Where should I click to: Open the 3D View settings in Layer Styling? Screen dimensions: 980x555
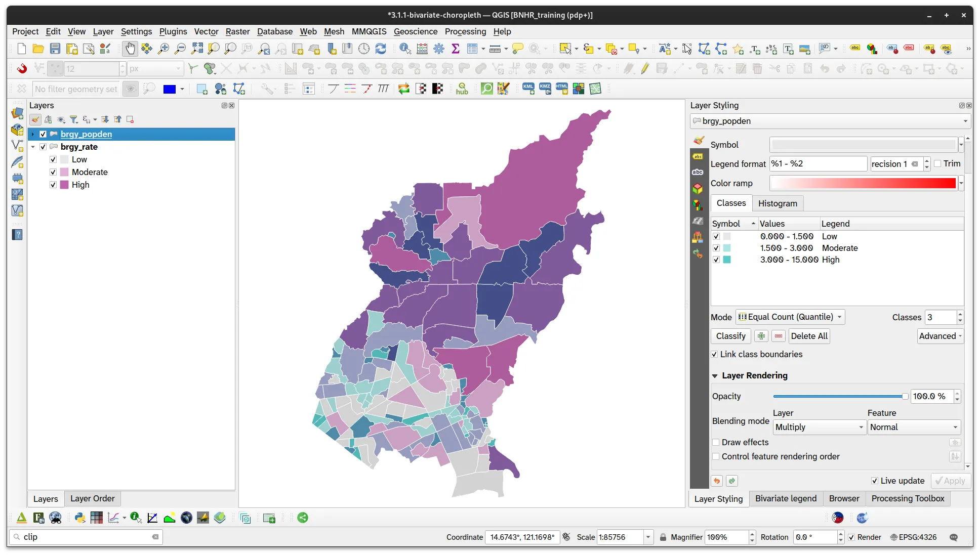(x=698, y=188)
